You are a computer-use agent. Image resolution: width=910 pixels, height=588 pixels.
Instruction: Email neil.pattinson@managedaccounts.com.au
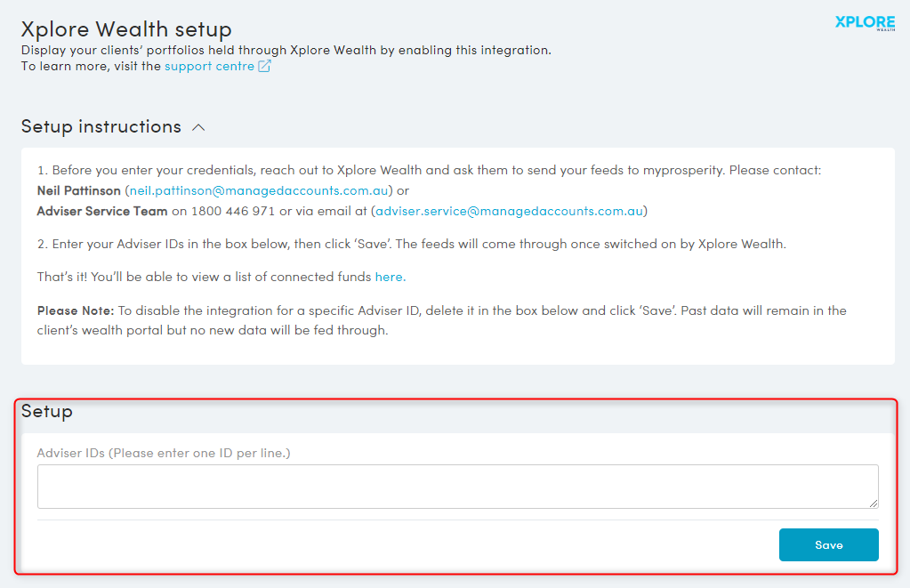click(x=259, y=190)
